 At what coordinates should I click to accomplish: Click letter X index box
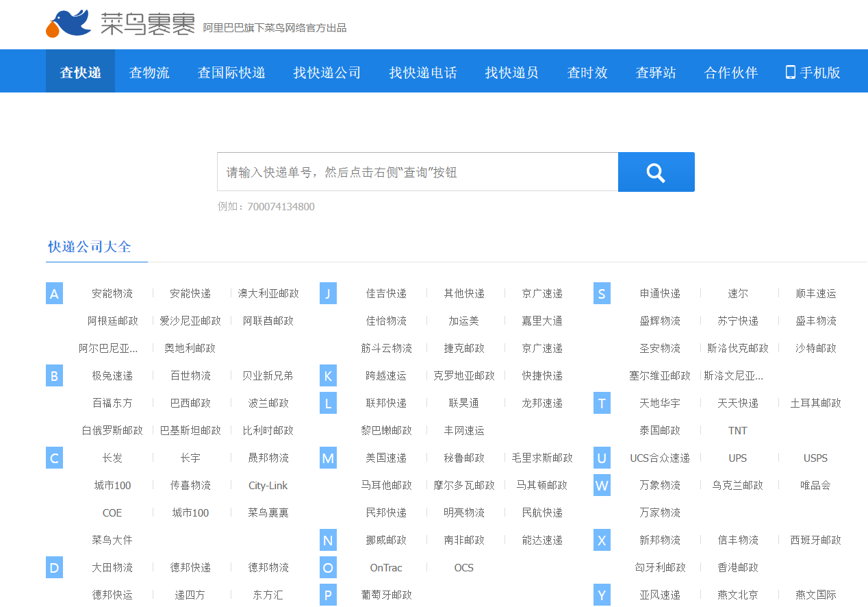[x=602, y=540]
